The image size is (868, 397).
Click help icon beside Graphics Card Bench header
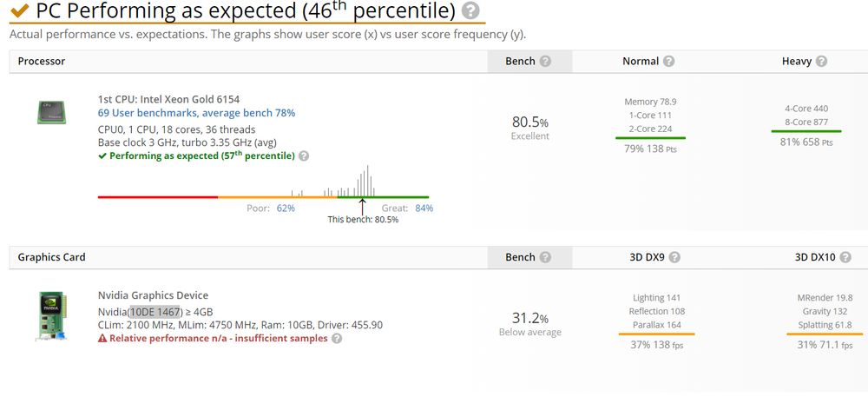coord(545,257)
